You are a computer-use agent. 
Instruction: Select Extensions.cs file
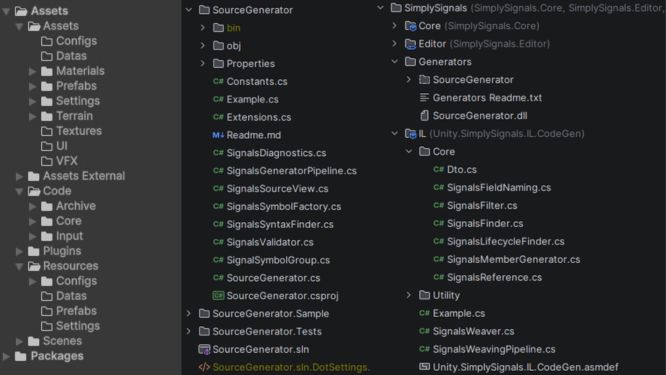coord(259,117)
